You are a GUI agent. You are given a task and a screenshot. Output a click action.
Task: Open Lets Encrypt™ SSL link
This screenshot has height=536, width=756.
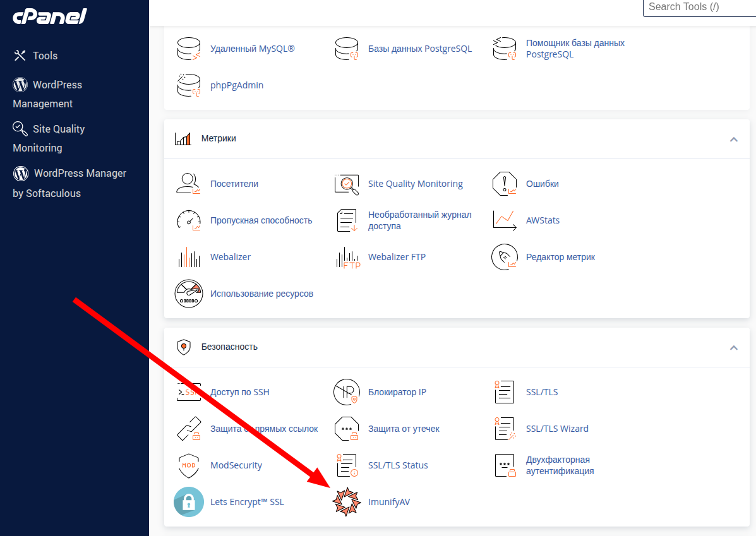(247, 502)
